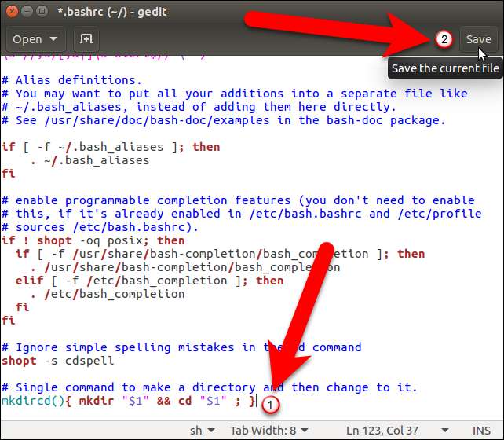This screenshot has height=440, width=504.
Task: Open the sh syntax language dropdown
Action: 202,431
